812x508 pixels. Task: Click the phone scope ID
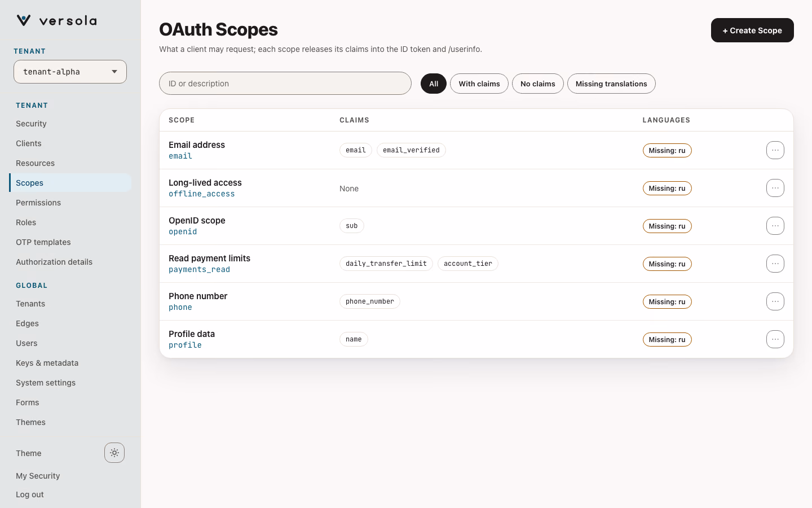tap(180, 307)
